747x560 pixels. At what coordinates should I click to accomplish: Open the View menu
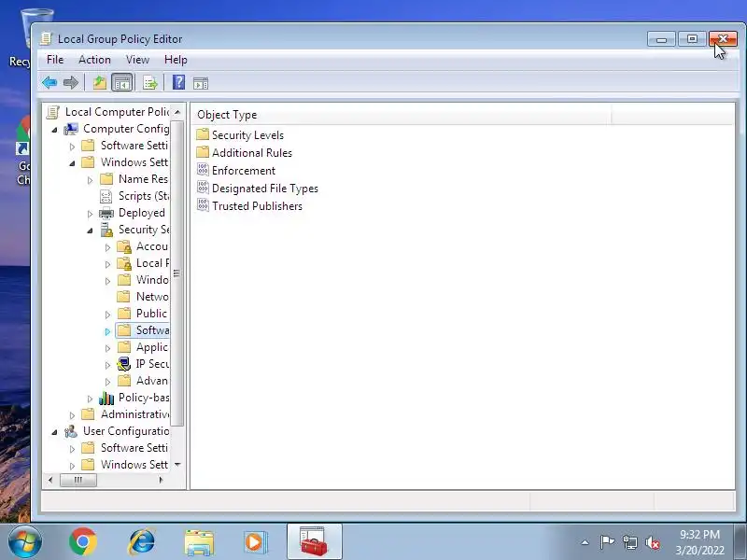137,60
